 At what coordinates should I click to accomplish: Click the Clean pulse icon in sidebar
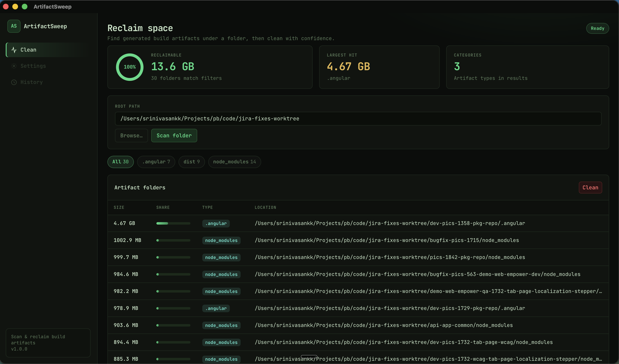(x=14, y=50)
